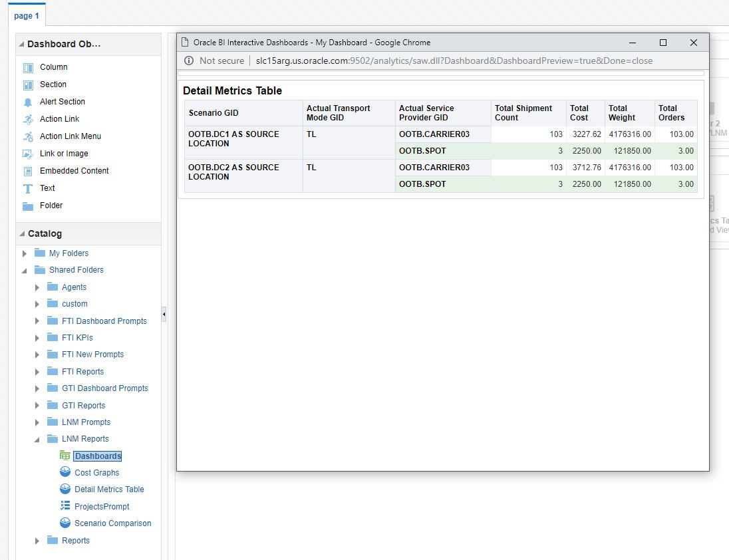This screenshot has width=729, height=560.
Task: Click the Alert Section bell icon
Action: 28,102
